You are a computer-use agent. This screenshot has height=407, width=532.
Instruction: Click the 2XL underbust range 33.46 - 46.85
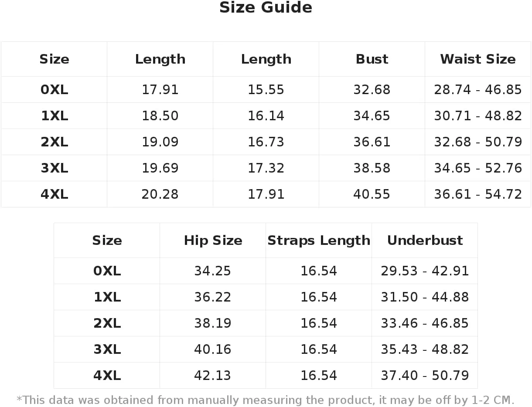click(425, 323)
